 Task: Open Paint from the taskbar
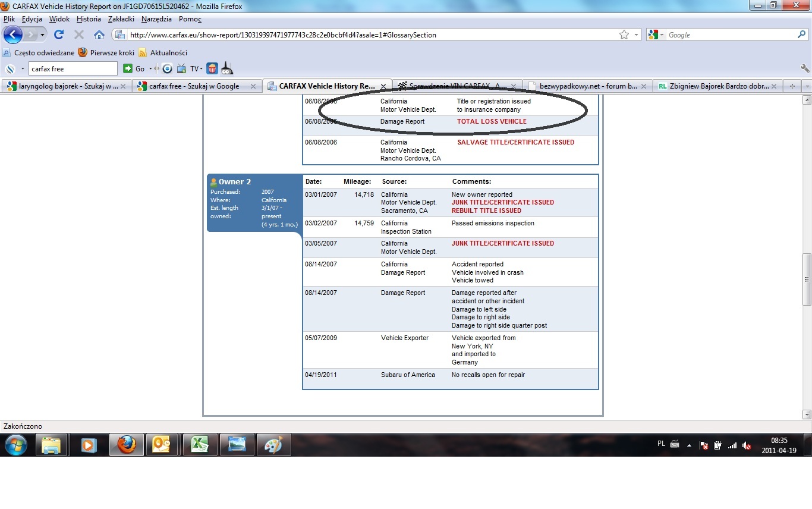click(x=273, y=445)
